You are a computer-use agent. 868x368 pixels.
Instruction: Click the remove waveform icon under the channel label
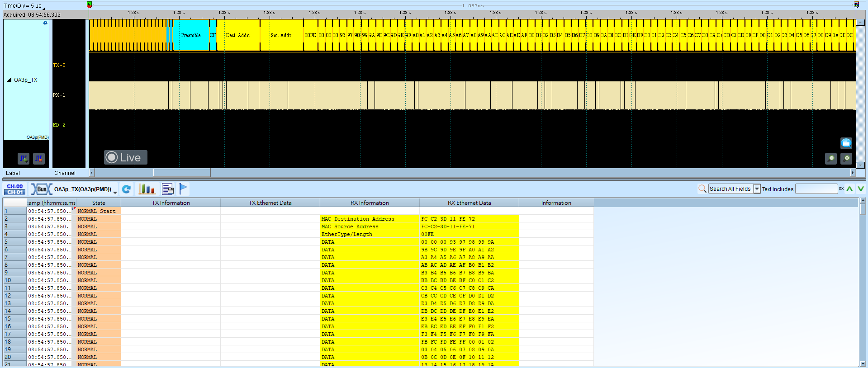pos(39,158)
